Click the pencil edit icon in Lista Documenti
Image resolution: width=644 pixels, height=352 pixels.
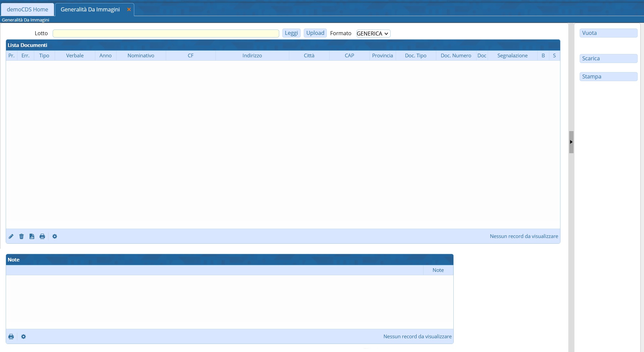(11, 236)
